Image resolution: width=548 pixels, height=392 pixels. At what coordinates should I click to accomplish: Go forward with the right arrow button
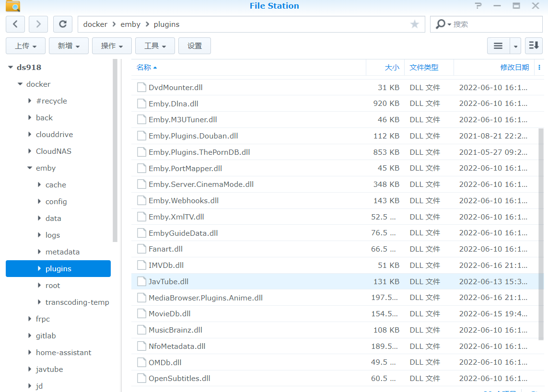coord(38,24)
